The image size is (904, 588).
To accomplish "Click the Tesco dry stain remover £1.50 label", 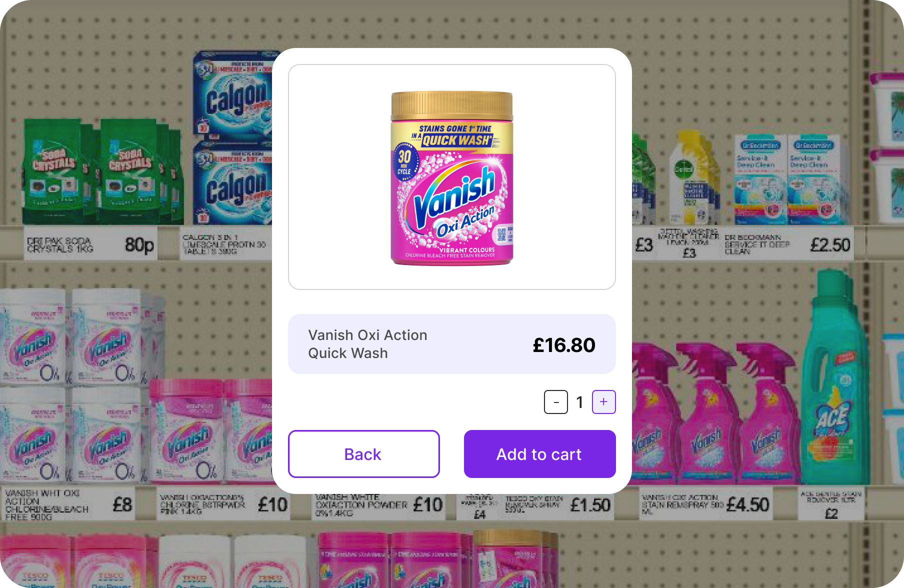I will pos(558,505).
